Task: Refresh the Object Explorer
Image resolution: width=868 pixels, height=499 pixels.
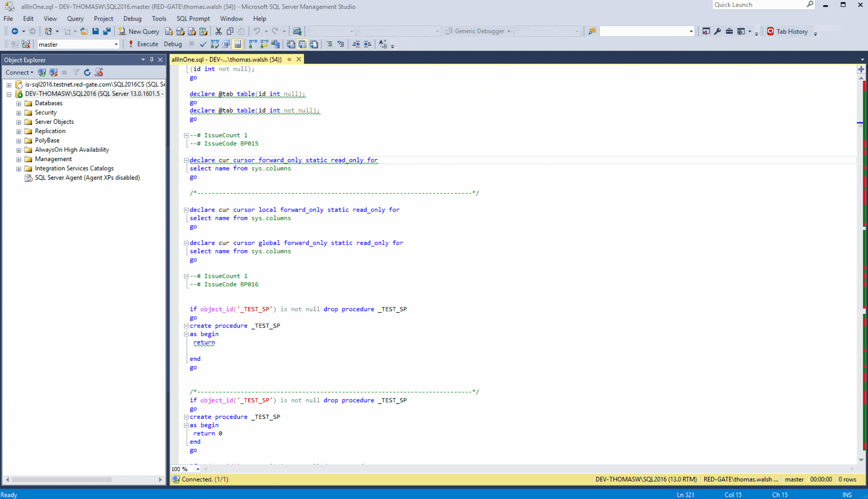Action: (87, 72)
